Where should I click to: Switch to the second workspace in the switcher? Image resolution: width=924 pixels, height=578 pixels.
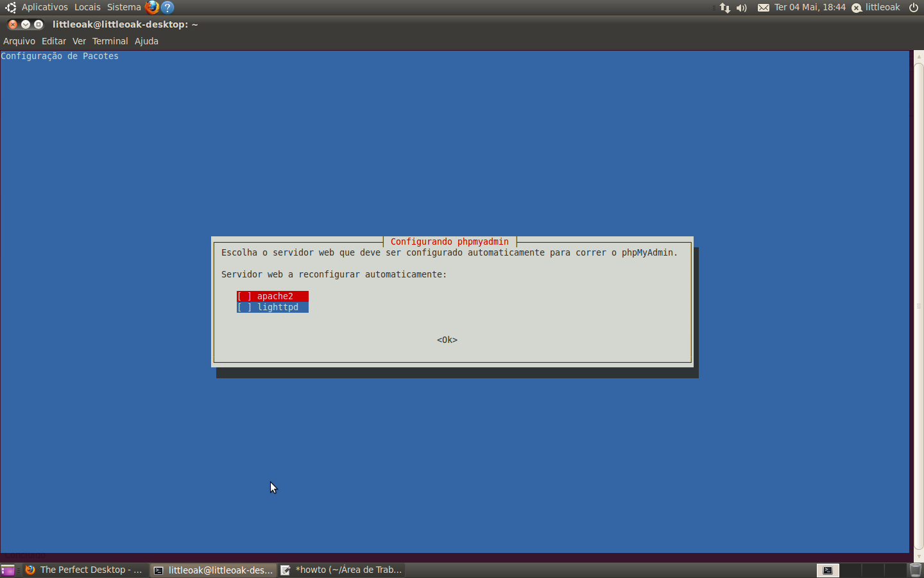point(850,570)
